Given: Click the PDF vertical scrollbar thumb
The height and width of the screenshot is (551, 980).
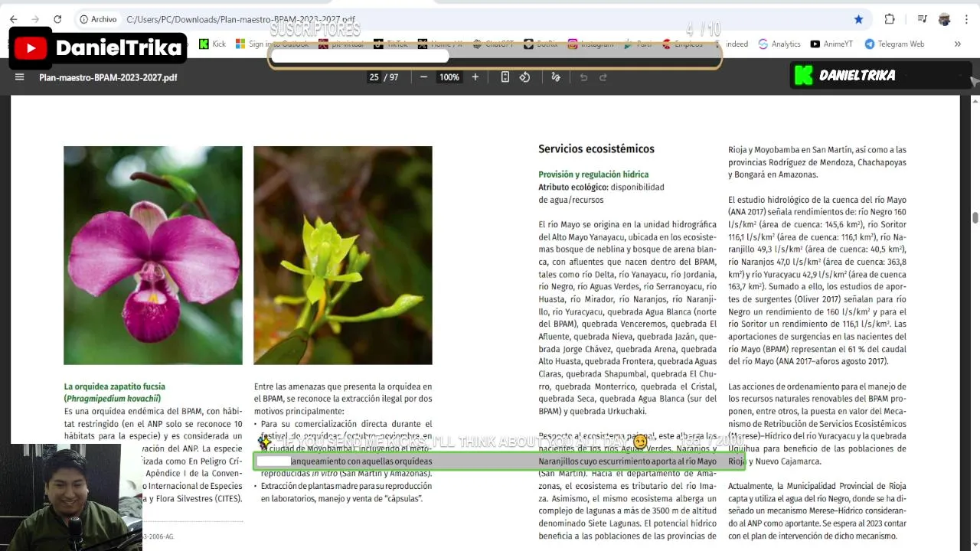Looking at the screenshot, I should click(975, 217).
